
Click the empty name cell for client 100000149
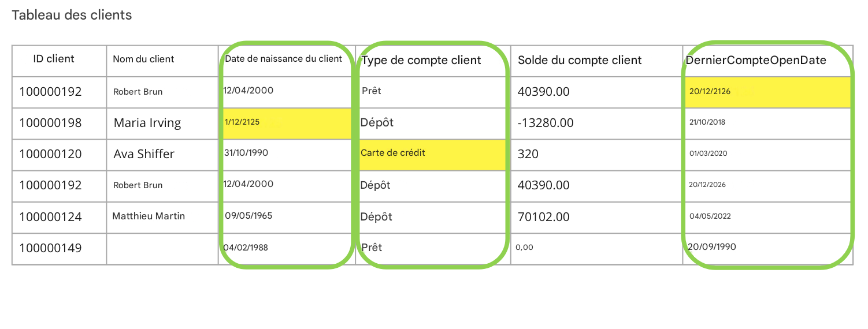pyautogui.click(x=162, y=248)
